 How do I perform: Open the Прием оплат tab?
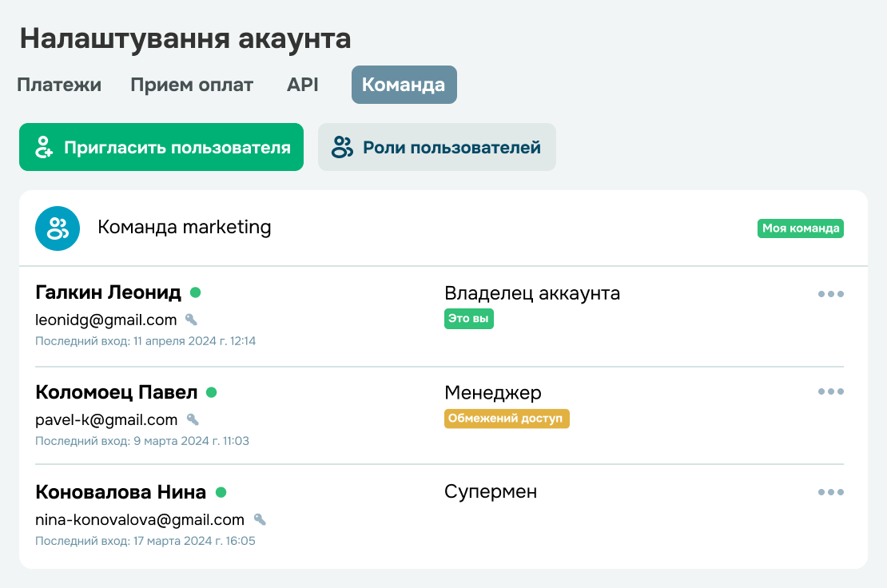(192, 85)
